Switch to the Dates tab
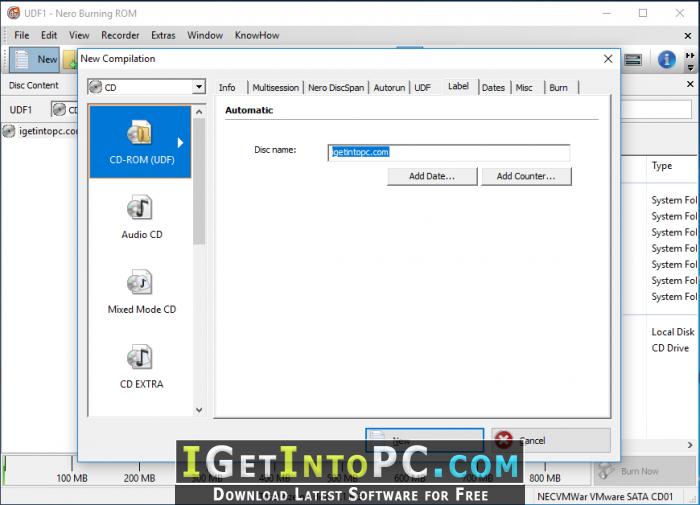Image resolution: width=700 pixels, height=505 pixels. pyautogui.click(x=493, y=88)
